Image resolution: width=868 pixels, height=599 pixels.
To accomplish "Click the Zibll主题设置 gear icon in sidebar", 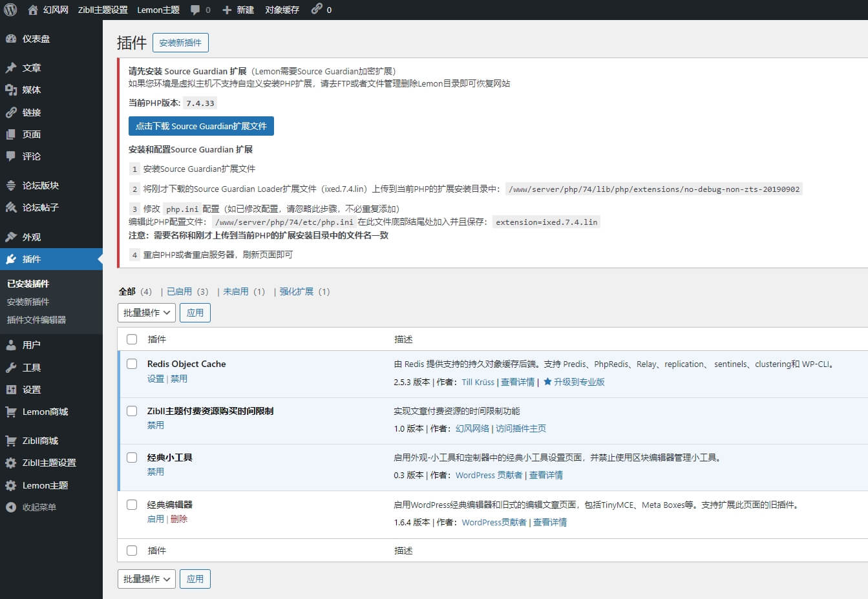I will point(11,463).
